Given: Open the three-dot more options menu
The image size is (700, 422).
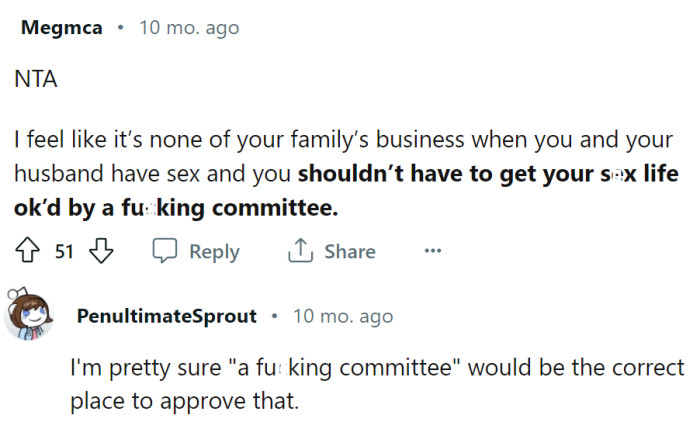Looking at the screenshot, I should click(432, 252).
